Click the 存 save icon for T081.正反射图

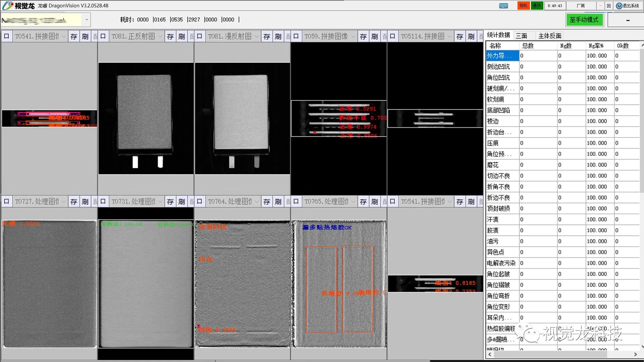(x=170, y=36)
